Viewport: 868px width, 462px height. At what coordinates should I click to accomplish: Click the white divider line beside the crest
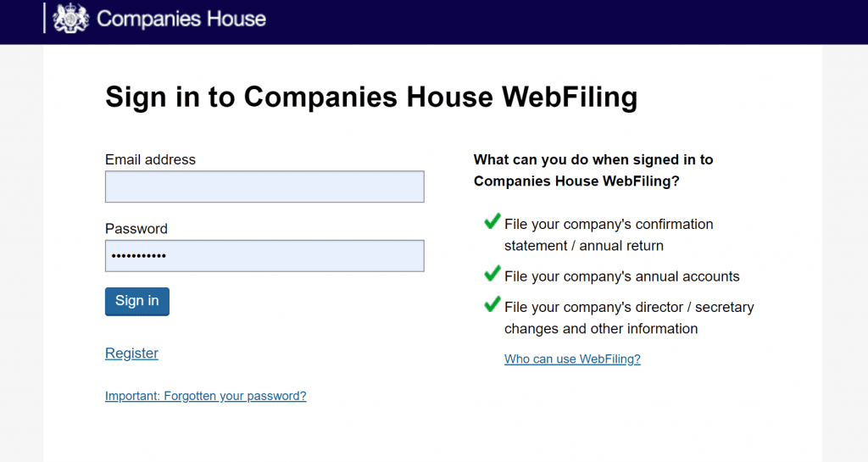tap(44, 18)
